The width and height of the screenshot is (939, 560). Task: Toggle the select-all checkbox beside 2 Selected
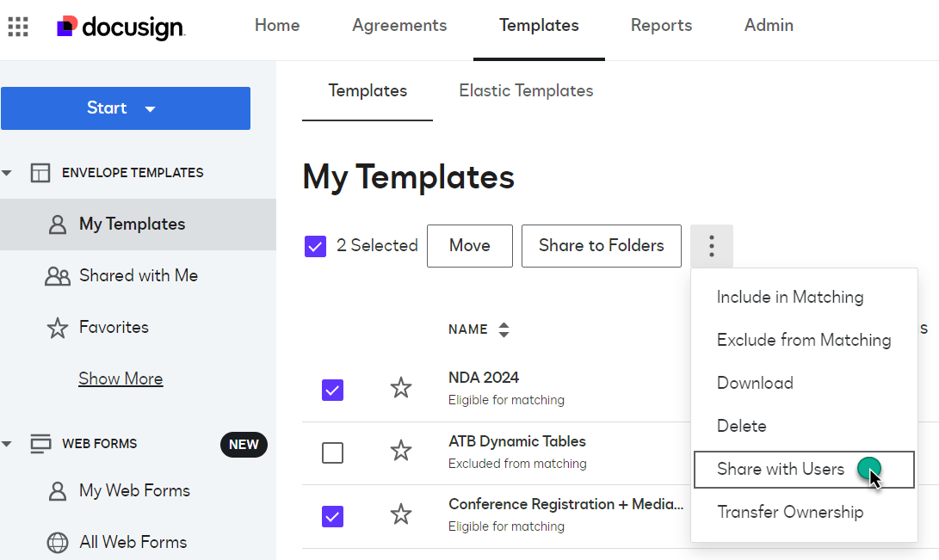click(315, 247)
